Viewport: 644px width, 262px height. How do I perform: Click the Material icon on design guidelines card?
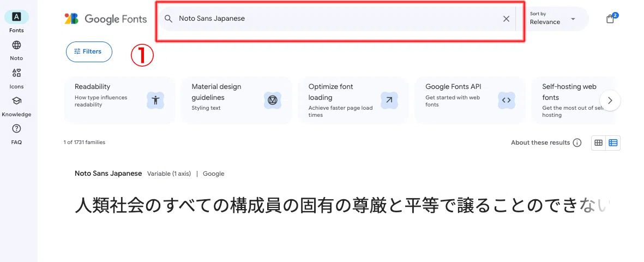(272, 100)
